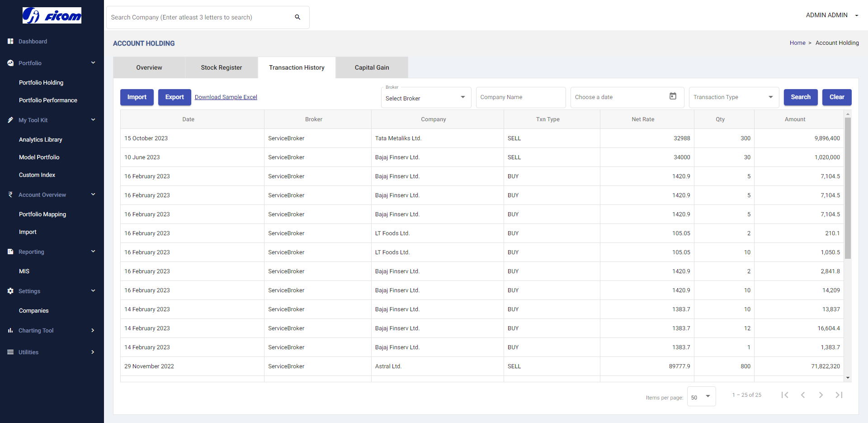Open the Select Broker dropdown
Image resolution: width=868 pixels, height=423 pixels.
[426, 98]
